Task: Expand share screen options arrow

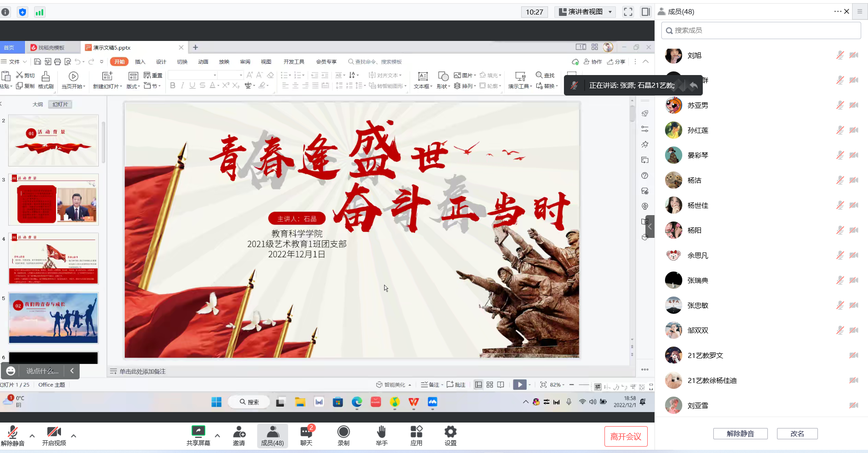Action: (x=218, y=436)
